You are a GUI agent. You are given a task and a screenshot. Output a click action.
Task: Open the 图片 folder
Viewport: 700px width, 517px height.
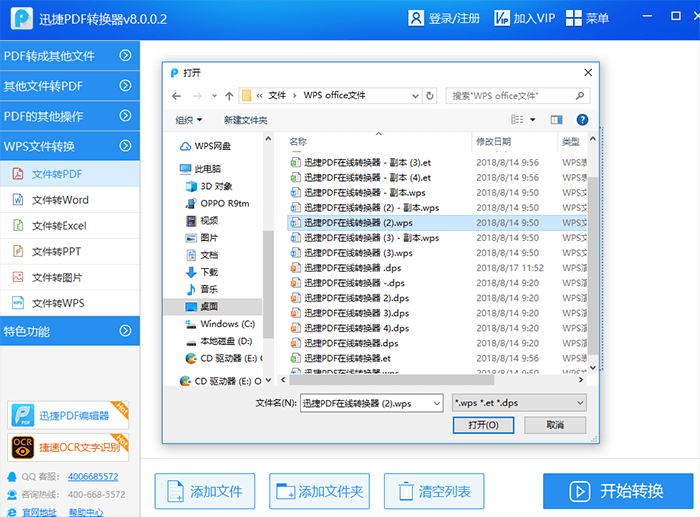(202, 238)
